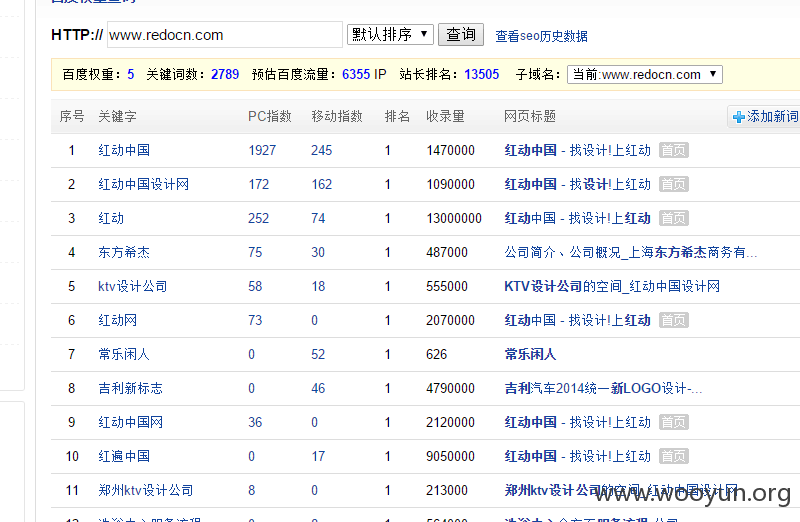Click mobile index 74
Screen dimensions: 800x522
318,218
